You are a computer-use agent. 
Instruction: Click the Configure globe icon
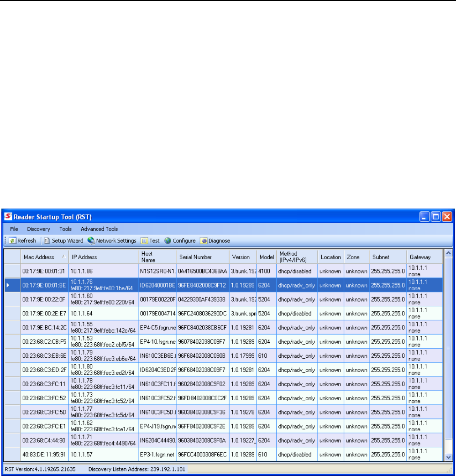pyautogui.click(x=168, y=241)
